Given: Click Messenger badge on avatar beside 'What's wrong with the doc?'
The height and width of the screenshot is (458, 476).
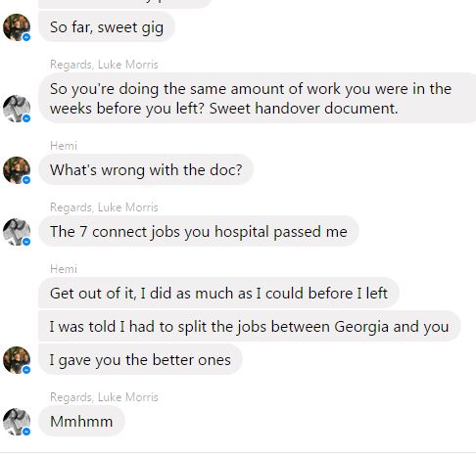Looking at the screenshot, I should (26, 180).
